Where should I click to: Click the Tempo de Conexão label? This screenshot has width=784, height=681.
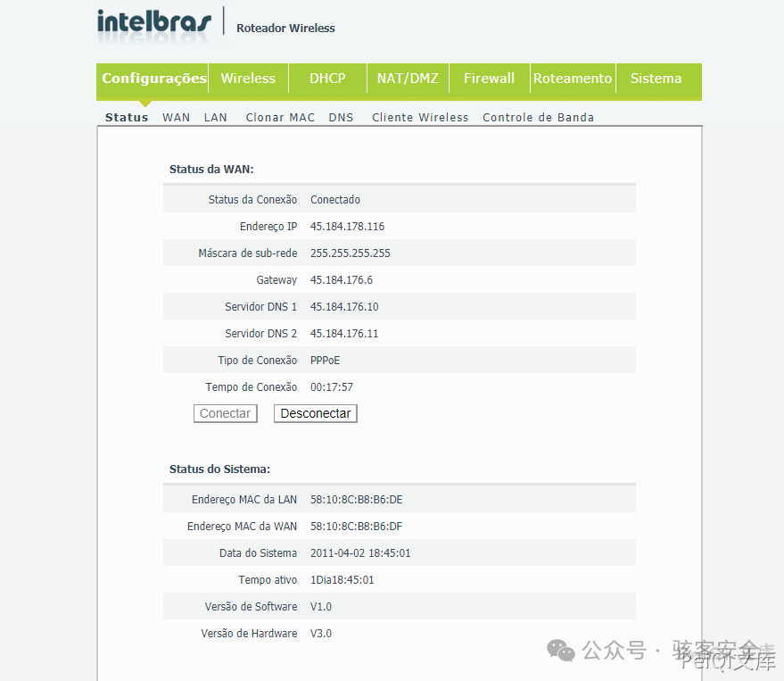coord(251,387)
